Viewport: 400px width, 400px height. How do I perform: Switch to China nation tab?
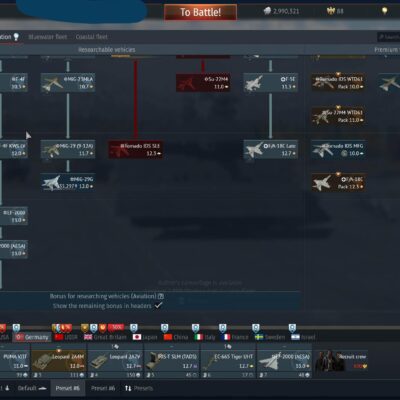[x=176, y=337]
